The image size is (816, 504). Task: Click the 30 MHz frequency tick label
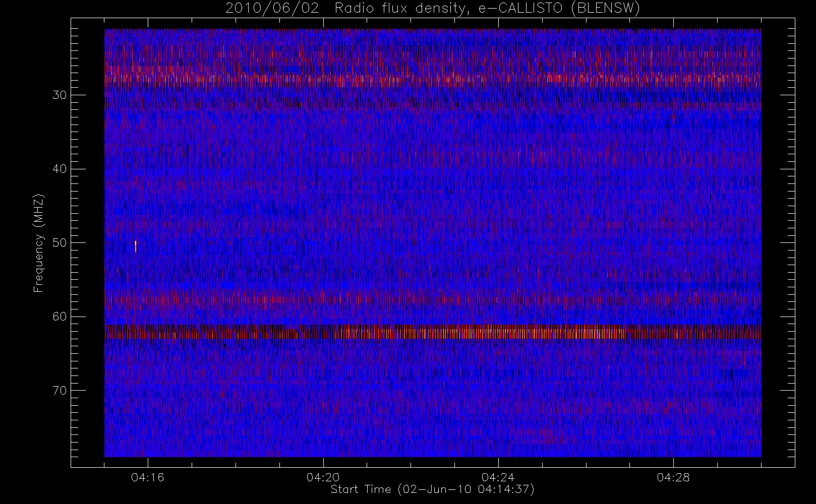pos(60,95)
